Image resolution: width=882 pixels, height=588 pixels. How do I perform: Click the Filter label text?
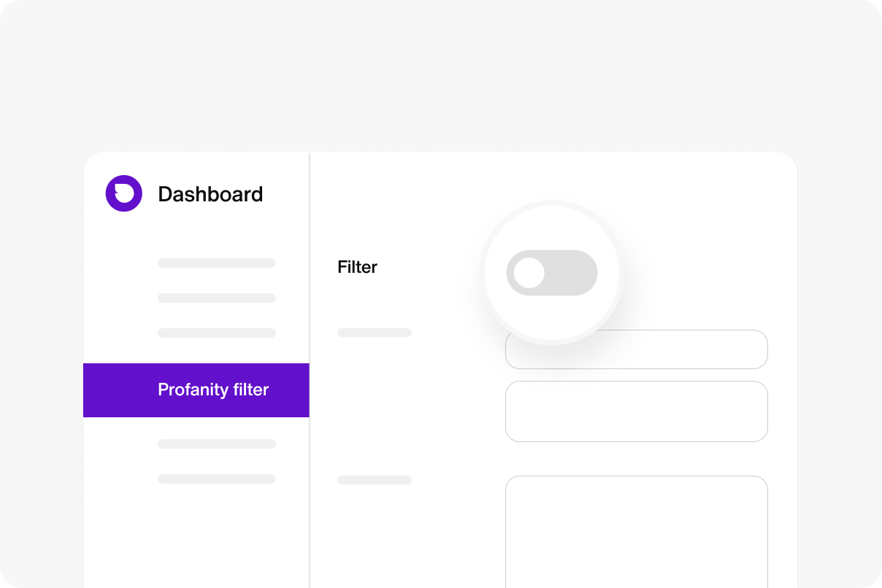pyautogui.click(x=357, y=267)
